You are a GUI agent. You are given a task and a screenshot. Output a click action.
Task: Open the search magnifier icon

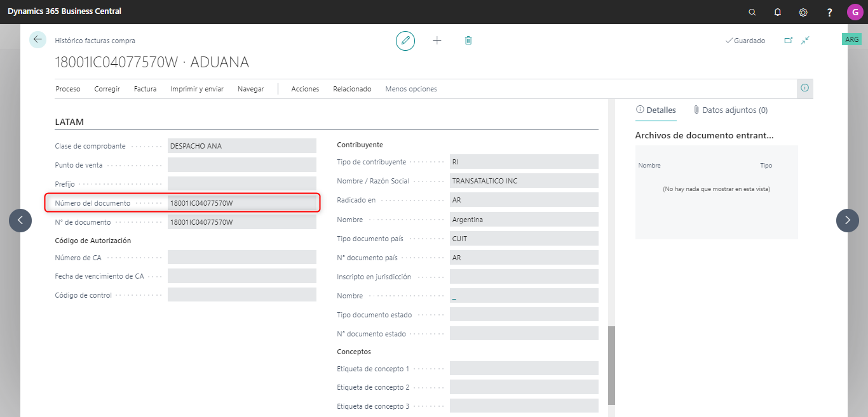752,12
